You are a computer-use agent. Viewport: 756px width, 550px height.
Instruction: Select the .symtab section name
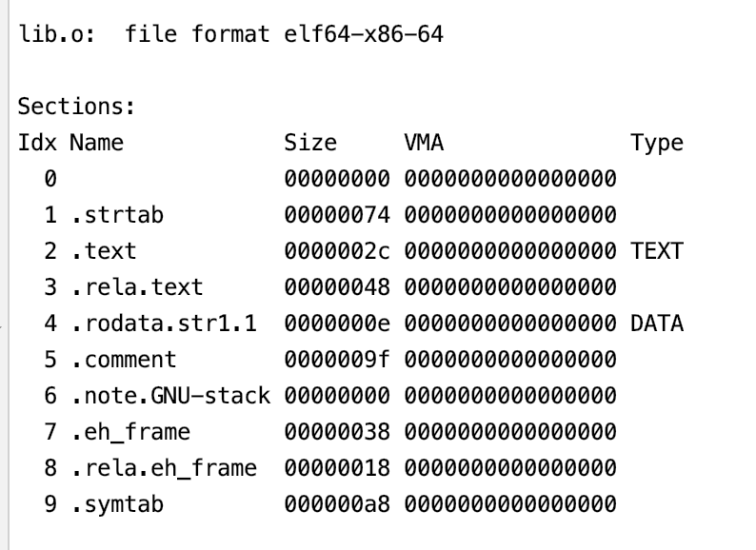click(117, 505)
